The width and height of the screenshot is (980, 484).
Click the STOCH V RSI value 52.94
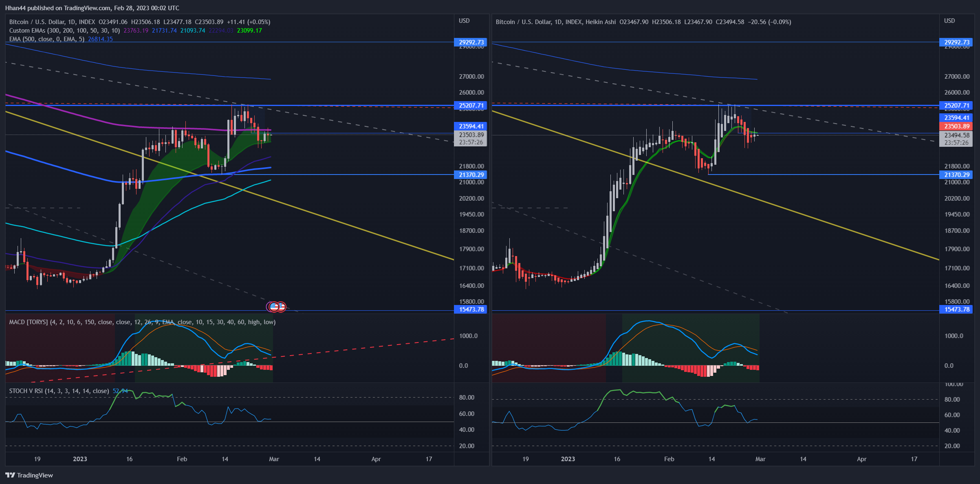tap(120, 391)
